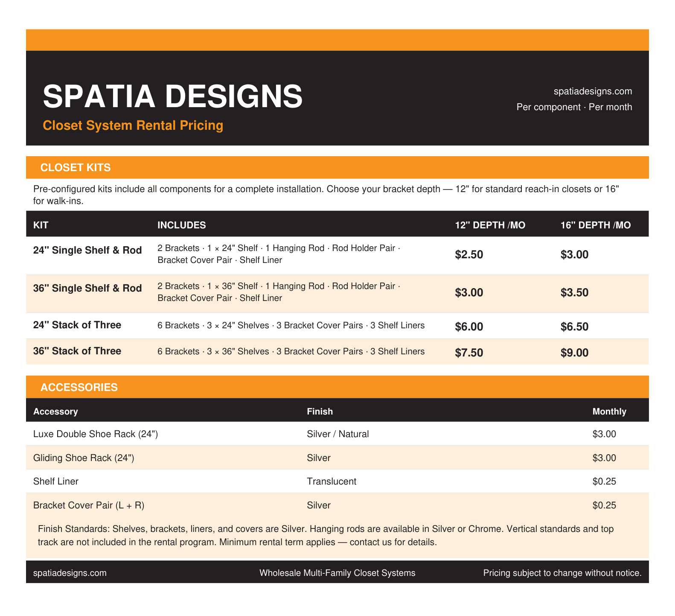Click the 24" Stack of Three kit name
The image size is (675, 616).
pyautogui.click(x=77, y=325)
